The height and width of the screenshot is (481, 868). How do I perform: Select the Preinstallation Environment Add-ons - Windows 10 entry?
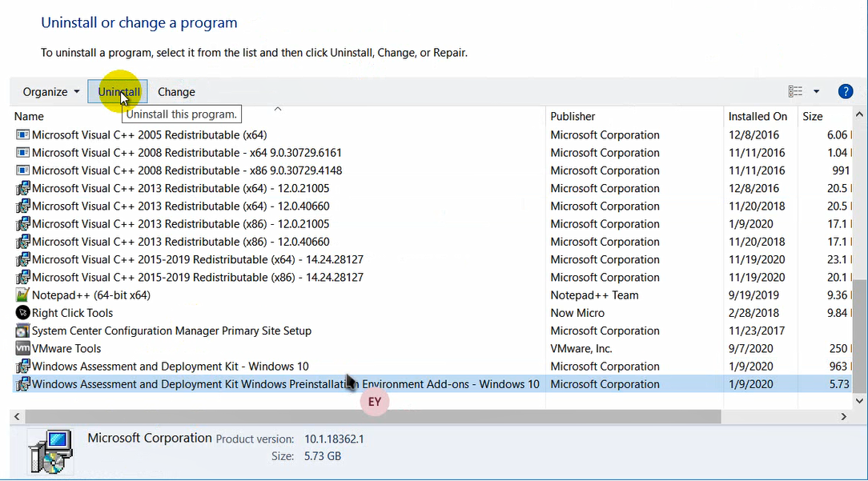pyautogui.click(x=286, y=383)
